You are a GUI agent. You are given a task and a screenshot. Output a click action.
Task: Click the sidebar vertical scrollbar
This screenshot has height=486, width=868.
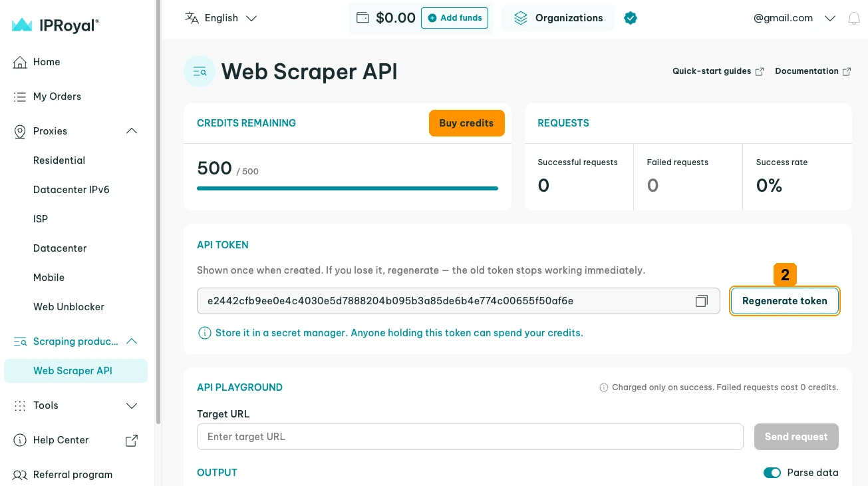pyautogui.click(x=158, y=212)
